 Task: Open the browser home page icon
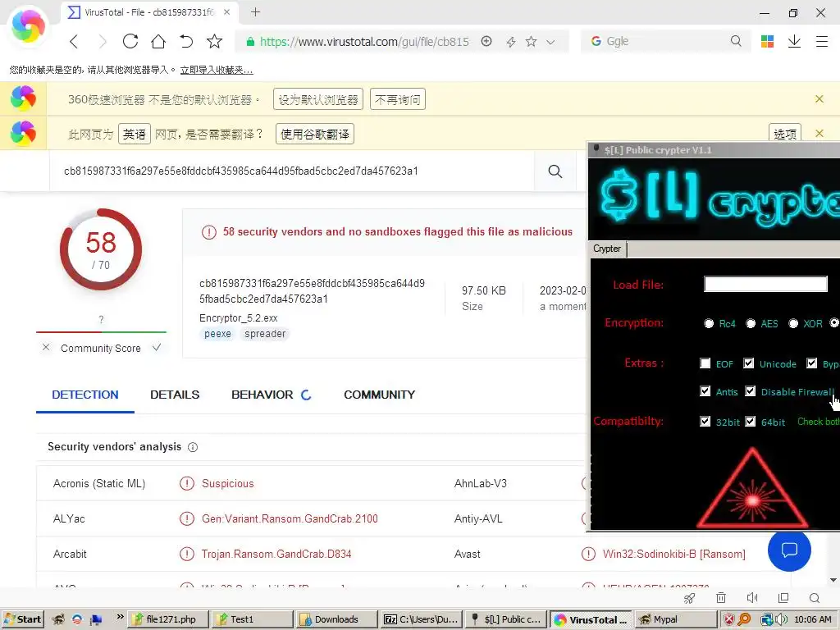click(x=158, y=41)
